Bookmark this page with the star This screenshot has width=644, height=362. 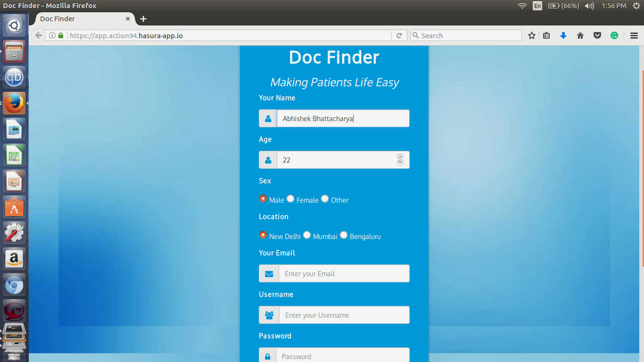(532, 35)
